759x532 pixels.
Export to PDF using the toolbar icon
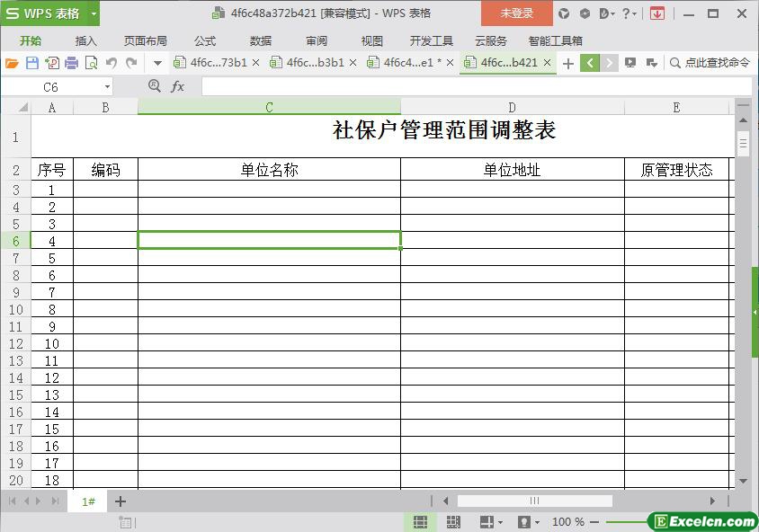[52, 63]
